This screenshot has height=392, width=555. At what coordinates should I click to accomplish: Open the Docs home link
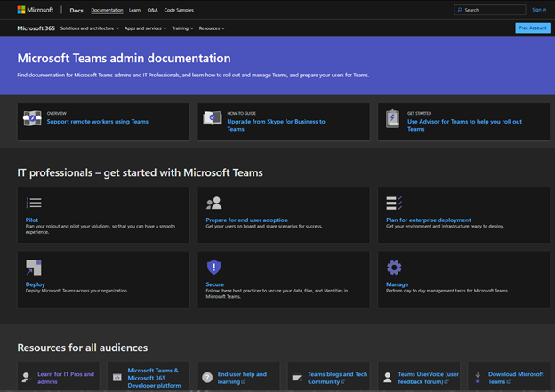point(76,11)
